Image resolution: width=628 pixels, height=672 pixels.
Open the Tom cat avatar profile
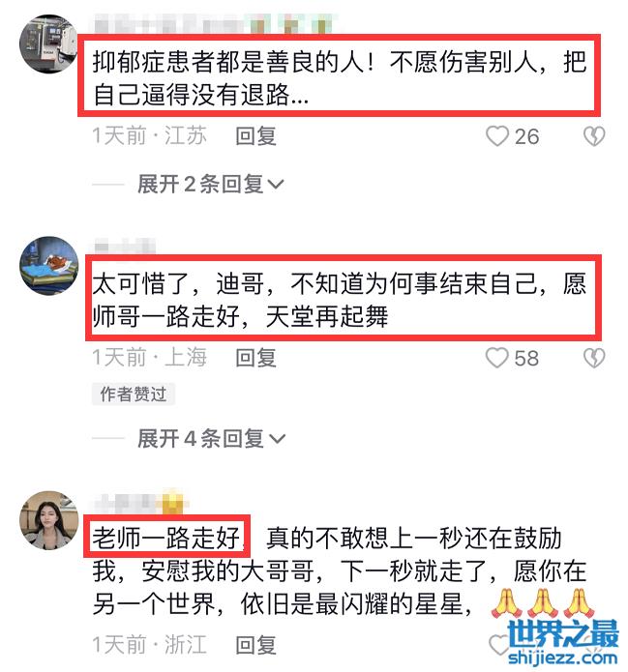(49, 265)
